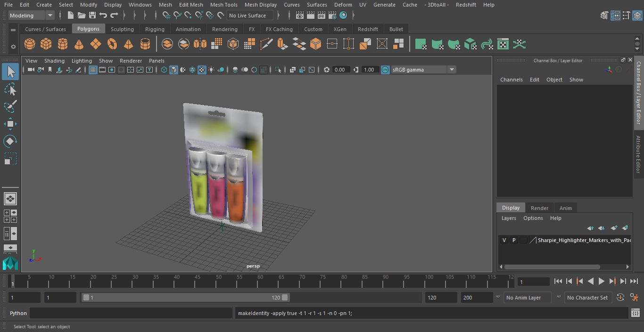The image size is (644, 332).
Task: Click the Python command input field
Action: 131,313
